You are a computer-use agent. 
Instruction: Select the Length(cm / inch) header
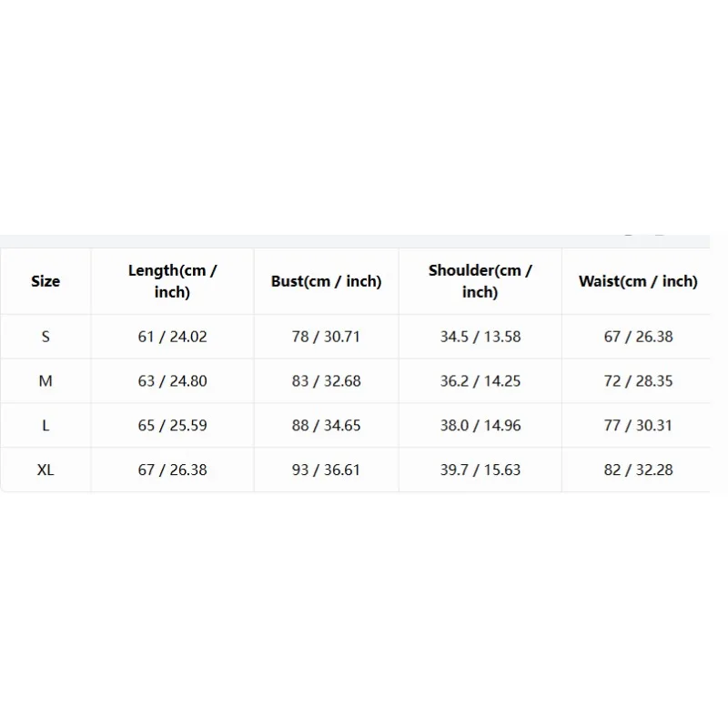tap(172, 281)
